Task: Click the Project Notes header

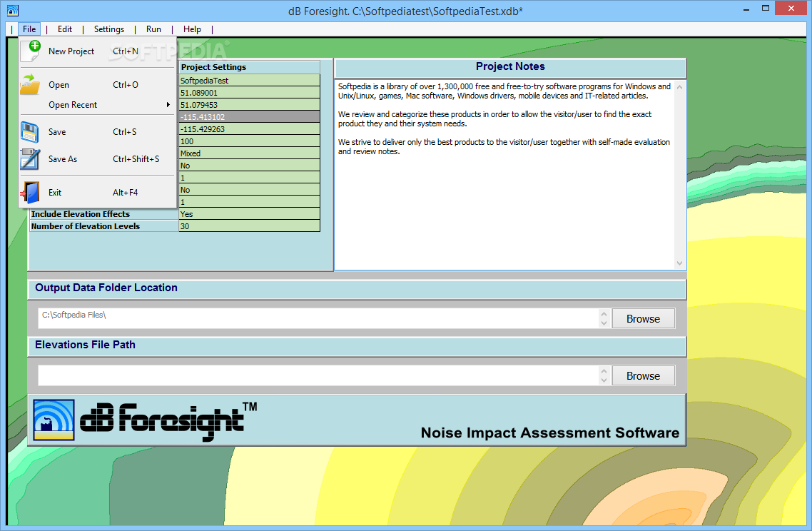Action: pos(510,67)
